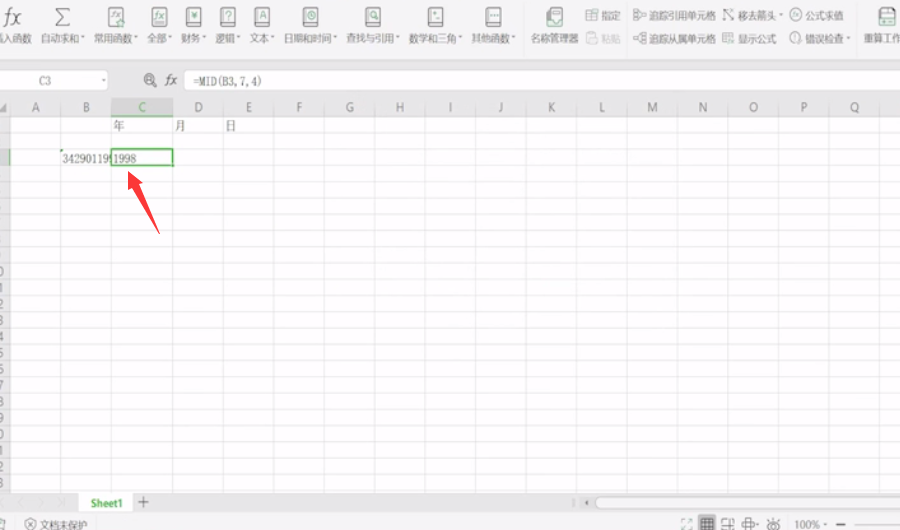Screen dimensions: 900x530
Task: Toggle Show Formulas (显示公式)
Action: pos(749,38)
